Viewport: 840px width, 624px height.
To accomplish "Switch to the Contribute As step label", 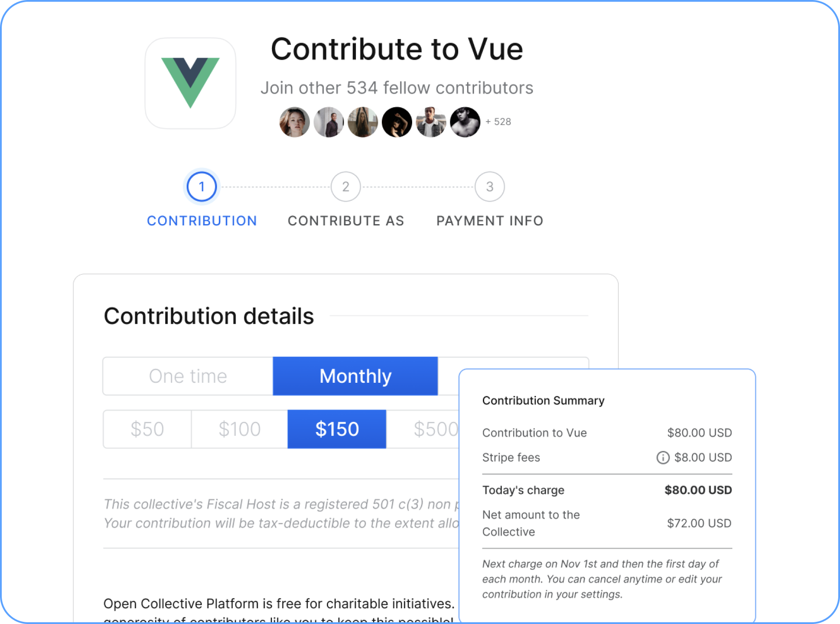I will click(x=346, y=221).
